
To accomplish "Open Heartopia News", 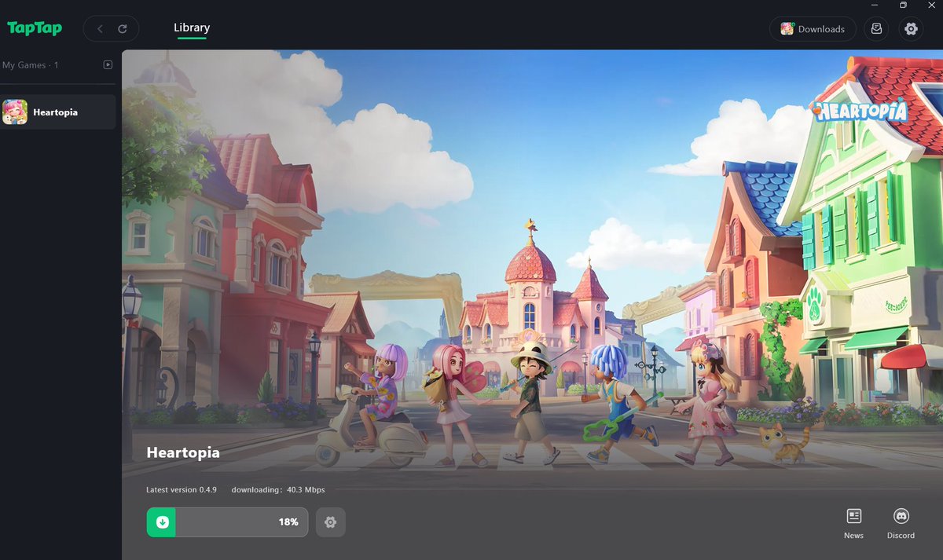I will coord(853,523).
